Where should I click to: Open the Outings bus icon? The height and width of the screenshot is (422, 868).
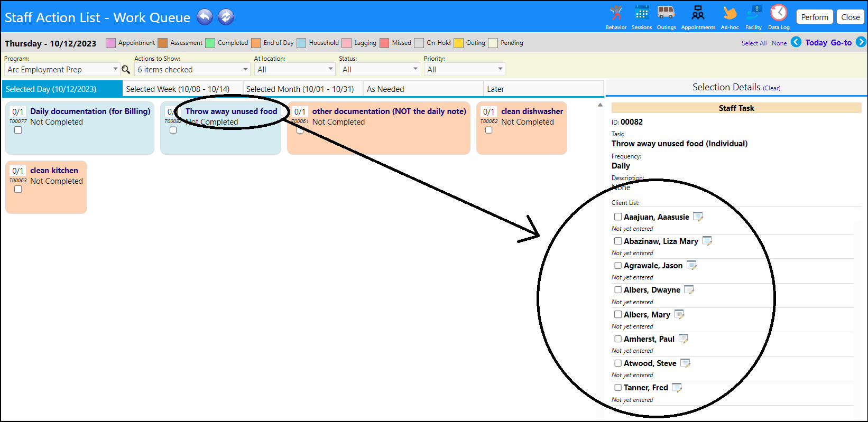coord(666,13)
